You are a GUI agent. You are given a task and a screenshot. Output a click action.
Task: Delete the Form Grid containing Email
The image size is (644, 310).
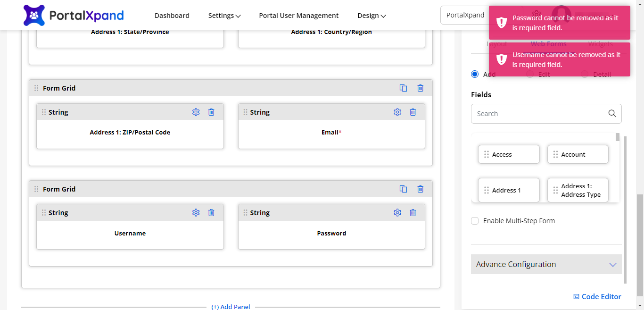pyautogui.click(x=421, y=88)
